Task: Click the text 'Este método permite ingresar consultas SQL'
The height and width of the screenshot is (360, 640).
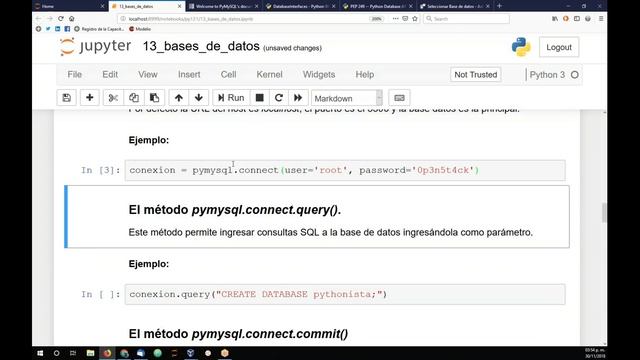Action: [x=223, y=232]
